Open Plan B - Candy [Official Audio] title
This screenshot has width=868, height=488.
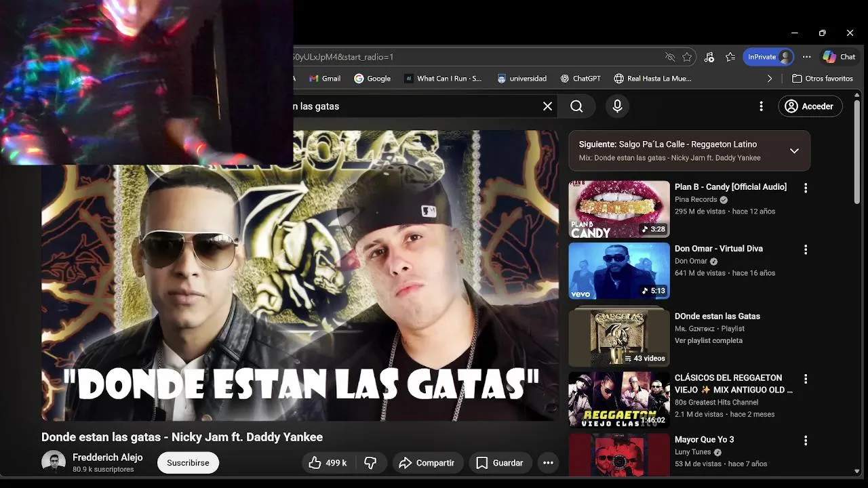(730, 187)
